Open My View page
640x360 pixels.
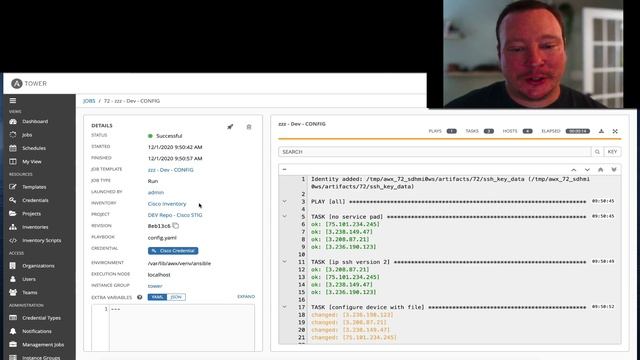click(x=32, y=162)
